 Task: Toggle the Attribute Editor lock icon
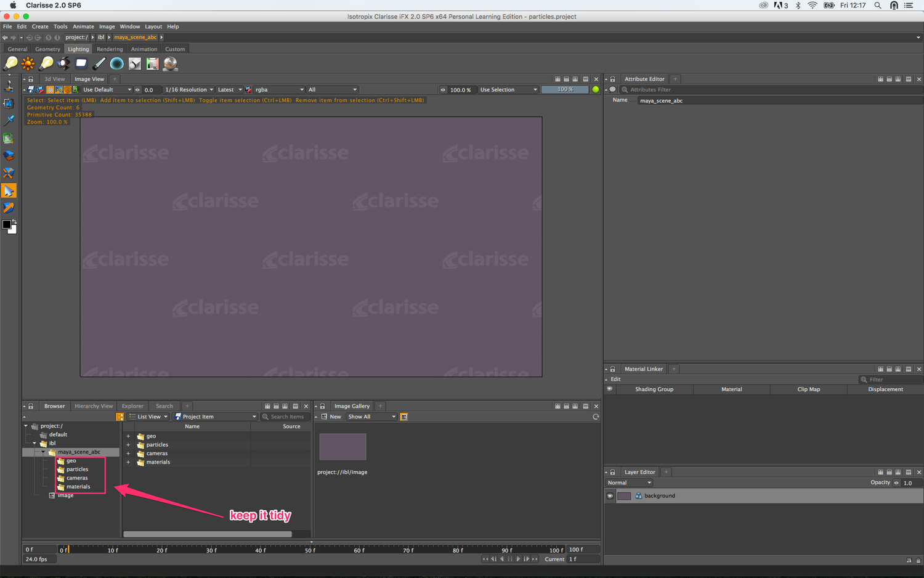(612, 79)
